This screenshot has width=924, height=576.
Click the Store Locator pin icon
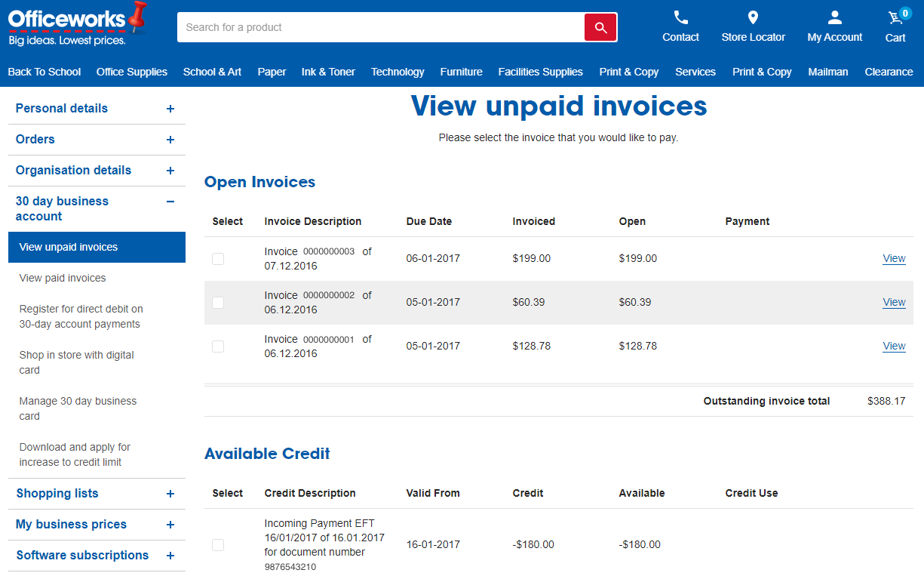pyautogui.click(x=753, y=17)
